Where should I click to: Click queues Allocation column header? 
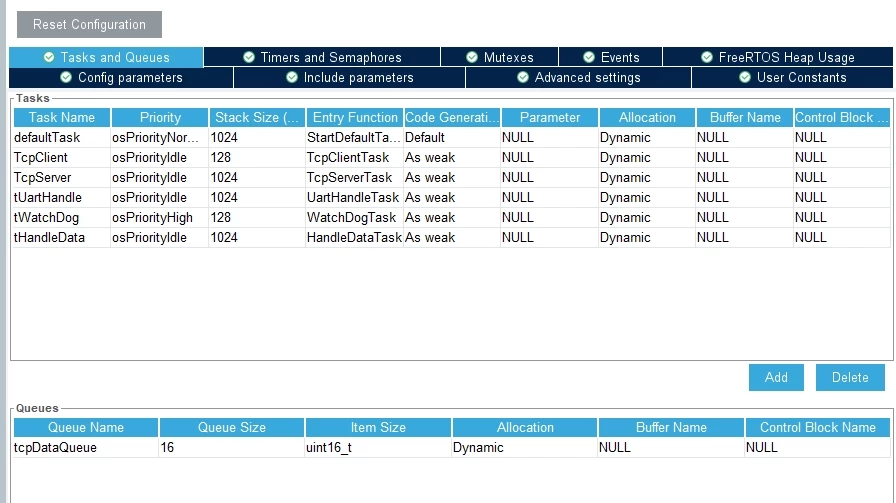coord(525,427)
